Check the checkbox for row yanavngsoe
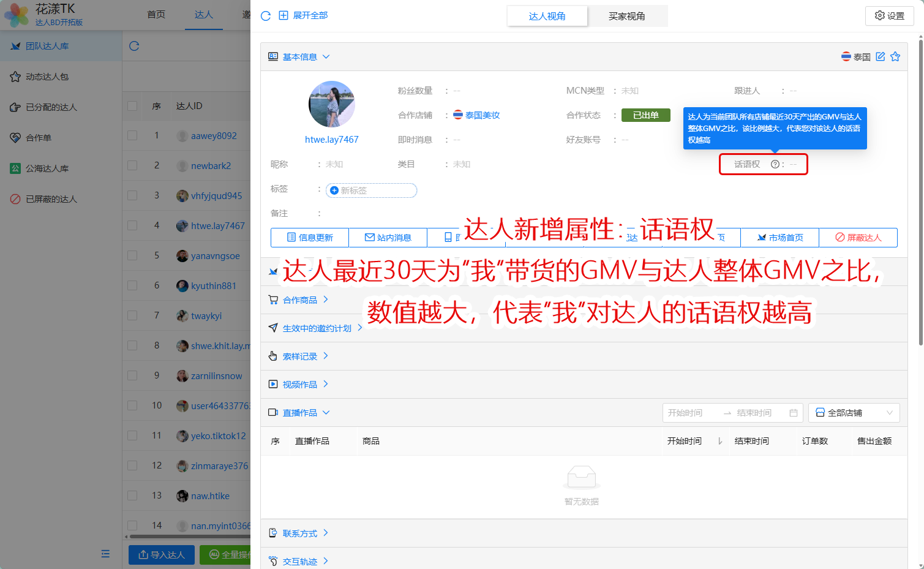Viewport: 924px width, 569px height. click(x=132, y=255)
